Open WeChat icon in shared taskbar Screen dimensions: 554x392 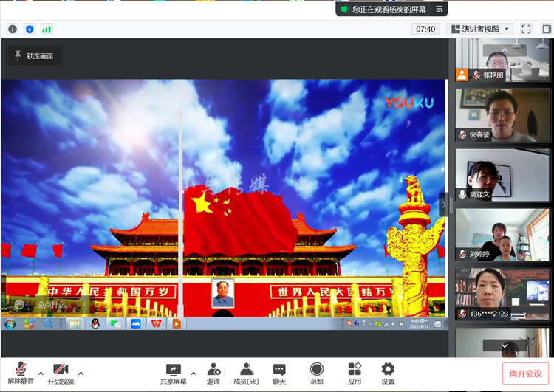click(x=115, y=323)
